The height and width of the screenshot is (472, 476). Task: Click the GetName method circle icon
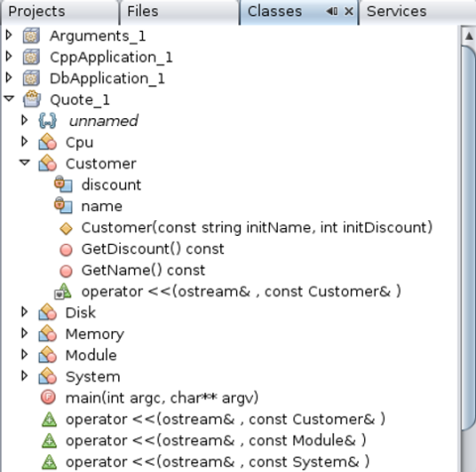click(66, 271)
